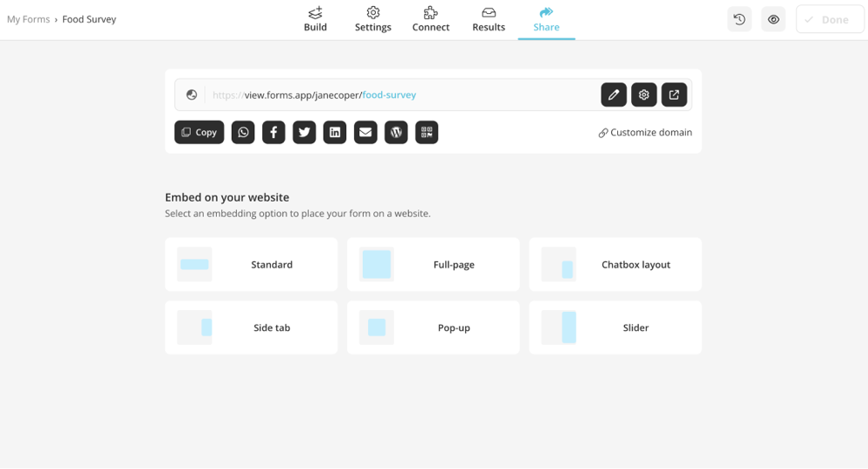
Task: Switch to the Settings tab
Action: tap(373, 20)
